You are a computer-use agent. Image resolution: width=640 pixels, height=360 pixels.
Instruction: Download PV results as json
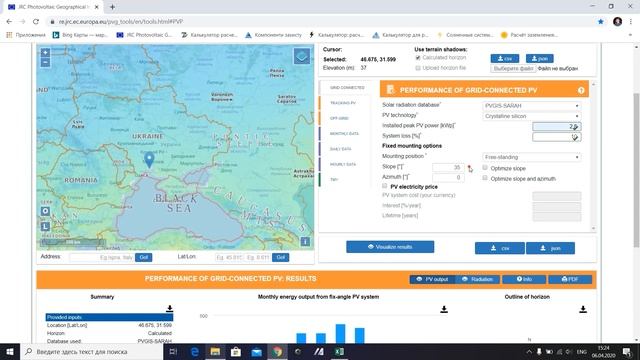coord(550,248)
